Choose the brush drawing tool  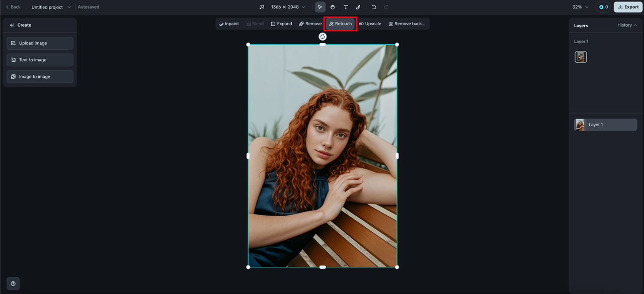[x=358, y=7]
